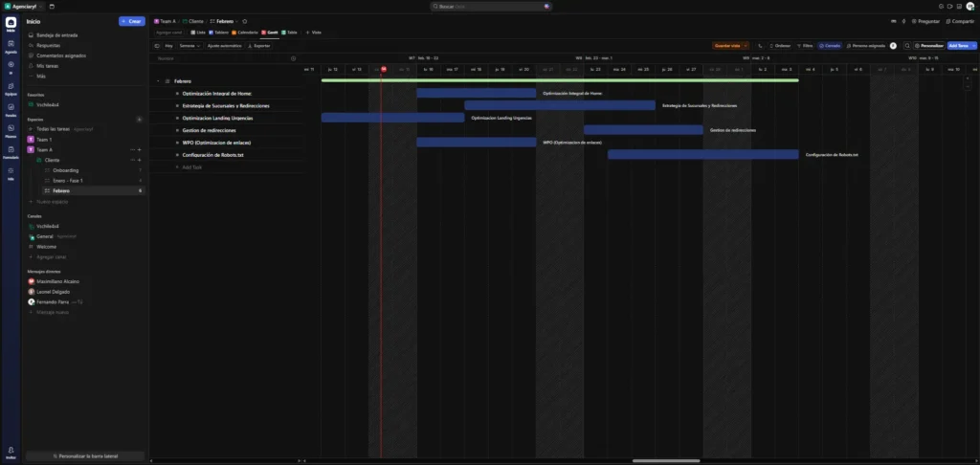This screenshot has height=465, width=980.
Task: Open the Ordenar sort options
Action: tap(780, 46)
